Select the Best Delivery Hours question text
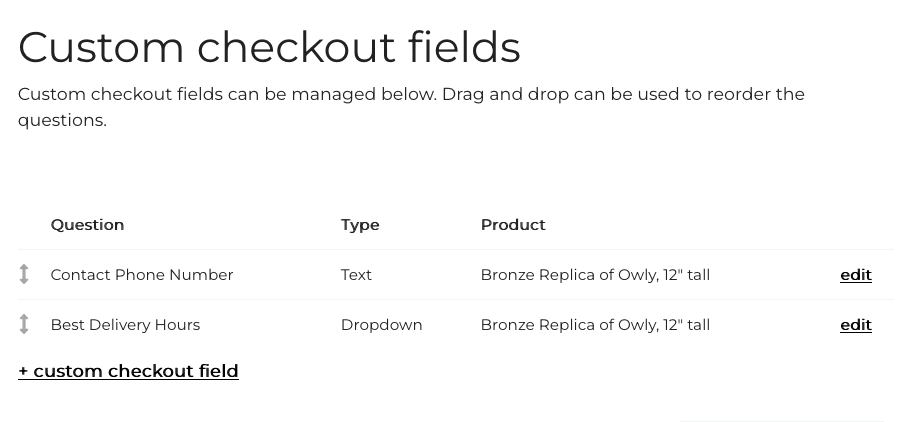The height and width of the screenshot is (422, 904). 125,325
